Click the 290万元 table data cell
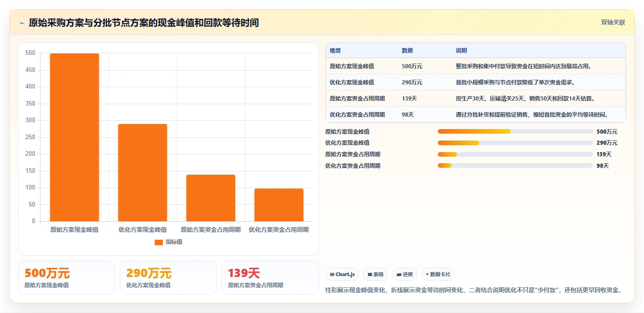This screenshot has height=313, width=644. [412, 83]
